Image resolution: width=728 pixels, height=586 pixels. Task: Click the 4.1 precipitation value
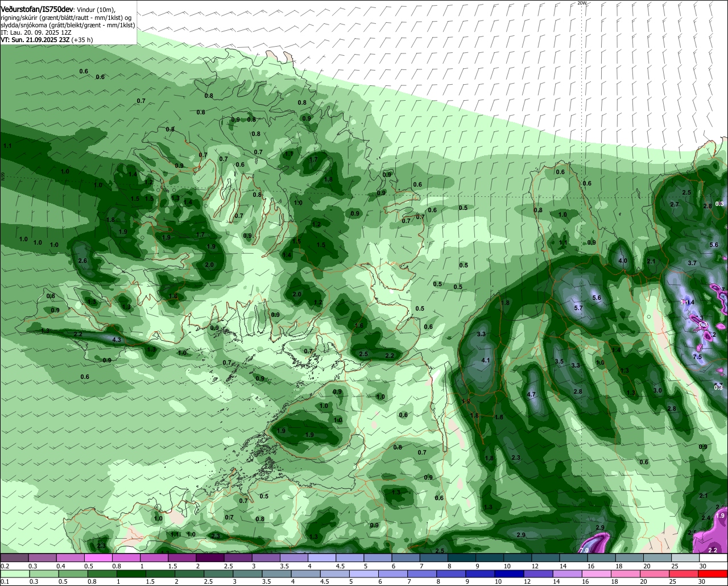486,360
